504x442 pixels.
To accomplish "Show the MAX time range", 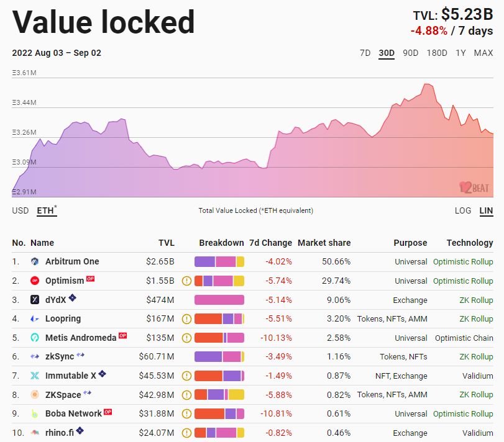I will pyautogui.click(x=483, y=53).
